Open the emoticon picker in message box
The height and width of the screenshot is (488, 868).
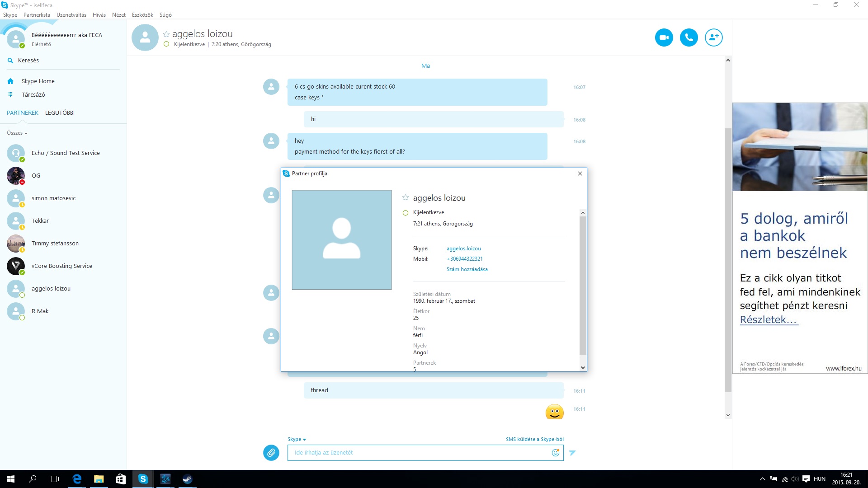coord(555,452)
